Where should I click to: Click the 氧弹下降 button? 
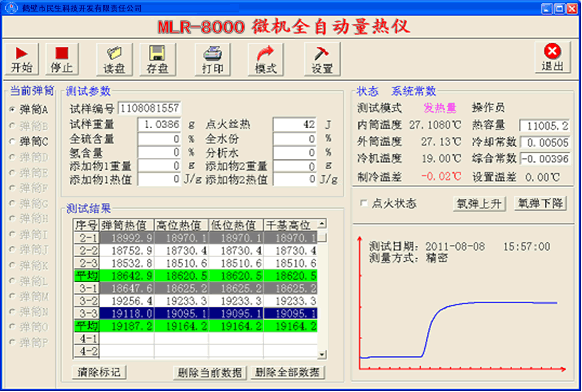[540, 203]
